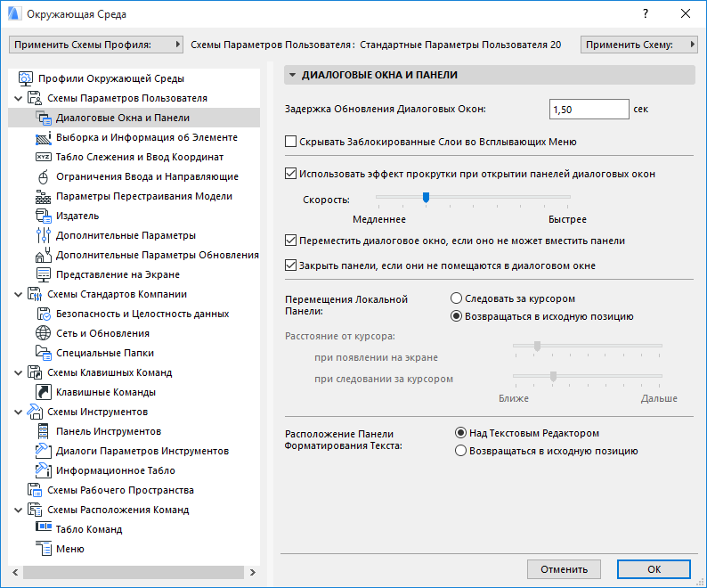This screenshot has width=707, height=588.
Task: Click при следовании за курсором slider
Action: (x=588, y=376)
